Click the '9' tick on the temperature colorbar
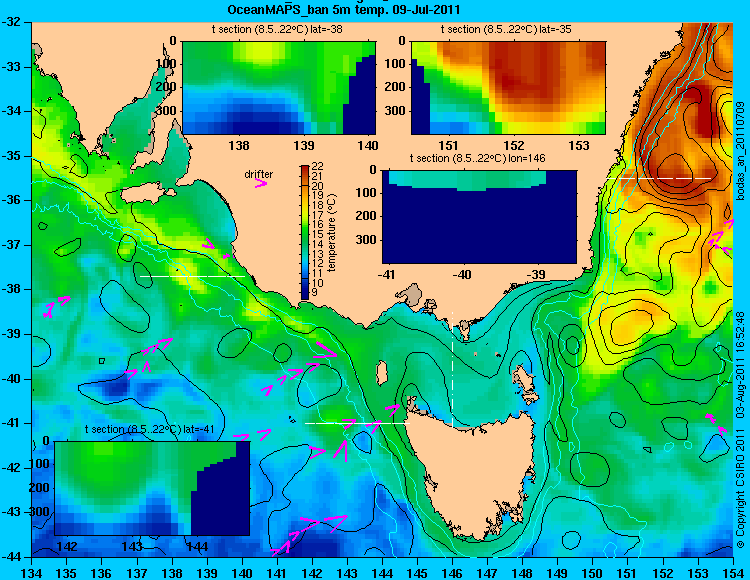 pyautogui.click(x=314, y=294)
